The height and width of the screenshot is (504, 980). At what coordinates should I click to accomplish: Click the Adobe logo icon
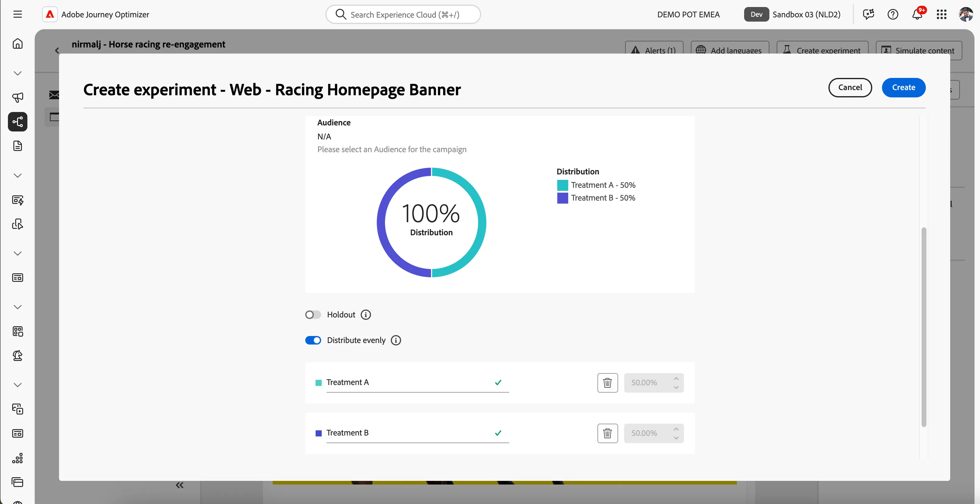coord(50,14)
